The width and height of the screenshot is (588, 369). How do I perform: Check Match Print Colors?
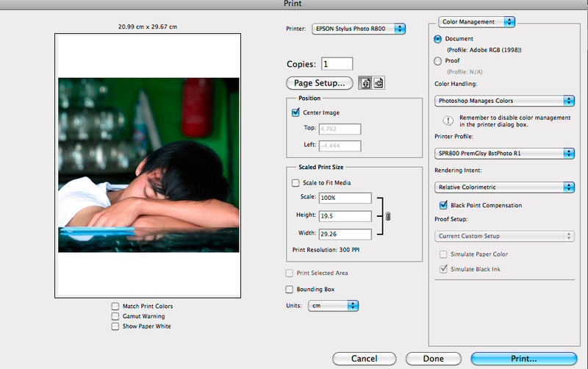(115, 306)
